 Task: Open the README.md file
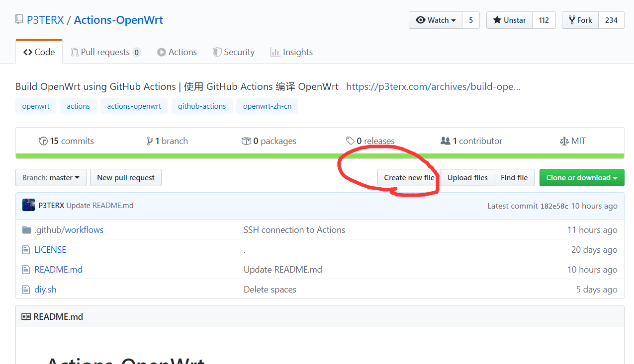coord(58,270)
